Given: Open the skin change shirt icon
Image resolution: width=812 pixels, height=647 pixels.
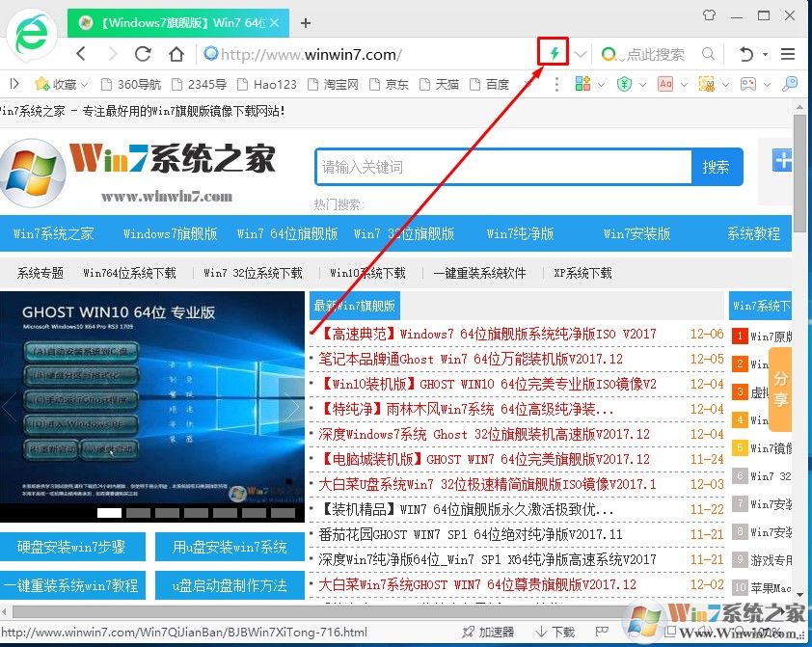Looking at the screenshot, I should (x=710, y=15).
